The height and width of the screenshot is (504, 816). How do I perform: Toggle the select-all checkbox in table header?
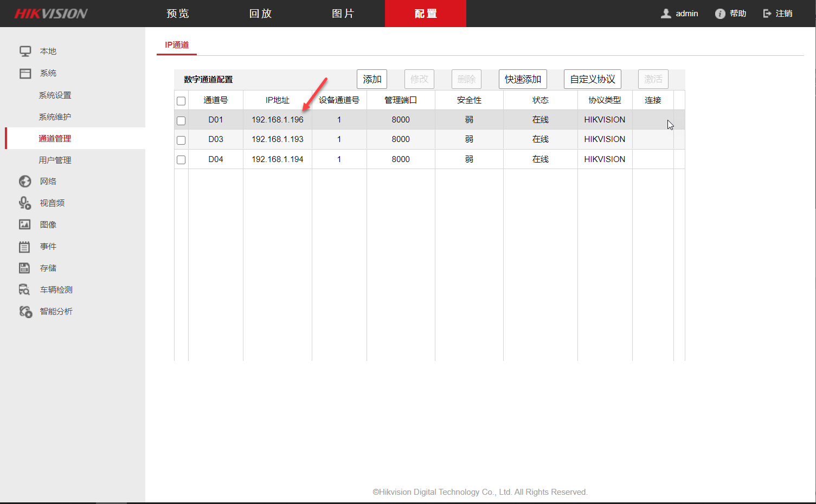coord(181,101)
